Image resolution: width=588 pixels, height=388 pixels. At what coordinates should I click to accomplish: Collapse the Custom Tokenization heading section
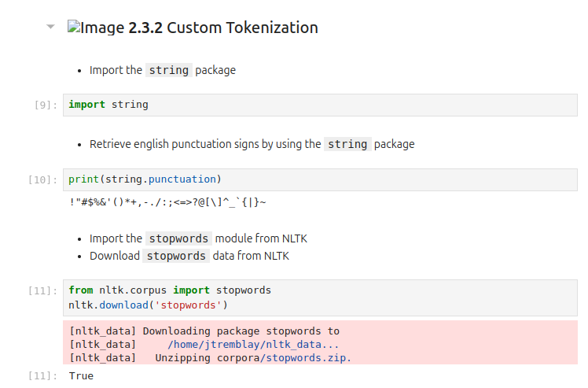tap(51, 27)
